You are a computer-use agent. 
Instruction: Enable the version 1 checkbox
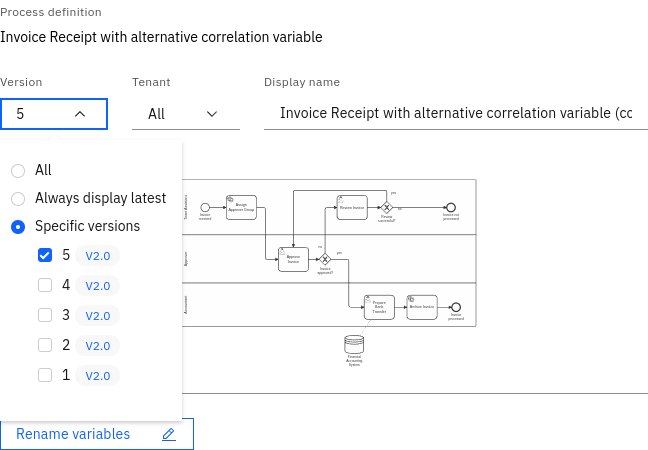point(45,375)
